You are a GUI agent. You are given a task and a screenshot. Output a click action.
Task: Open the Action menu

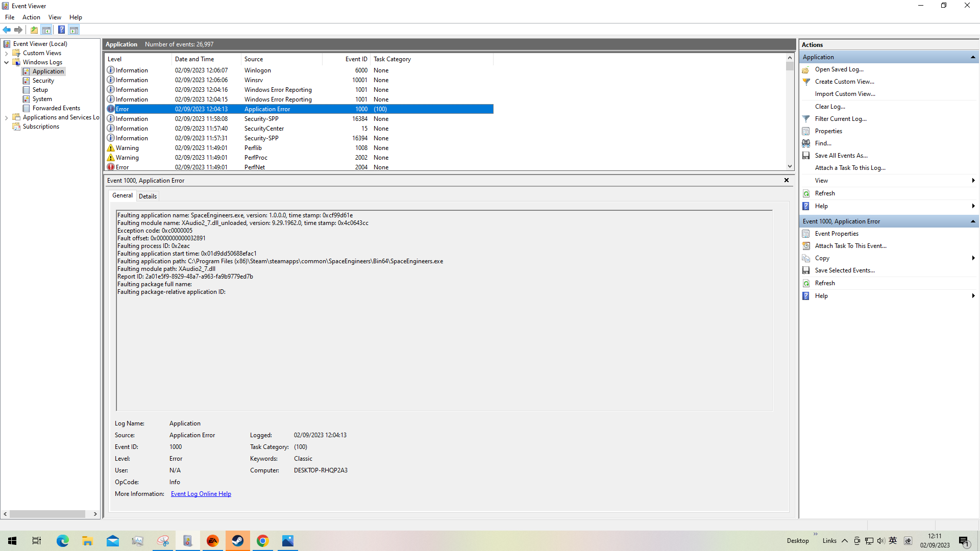[x=31, y=17]
